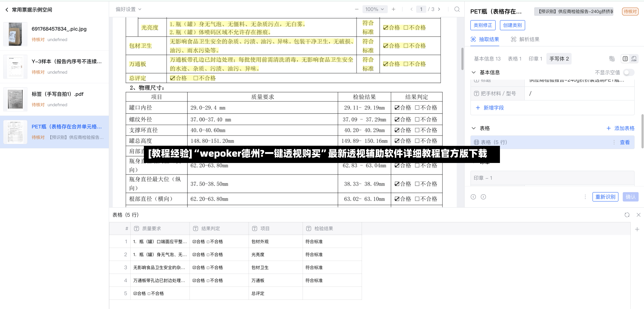644x309 pixels.
Task: Click table cell 万通板 in row 4
Action: 276,281
